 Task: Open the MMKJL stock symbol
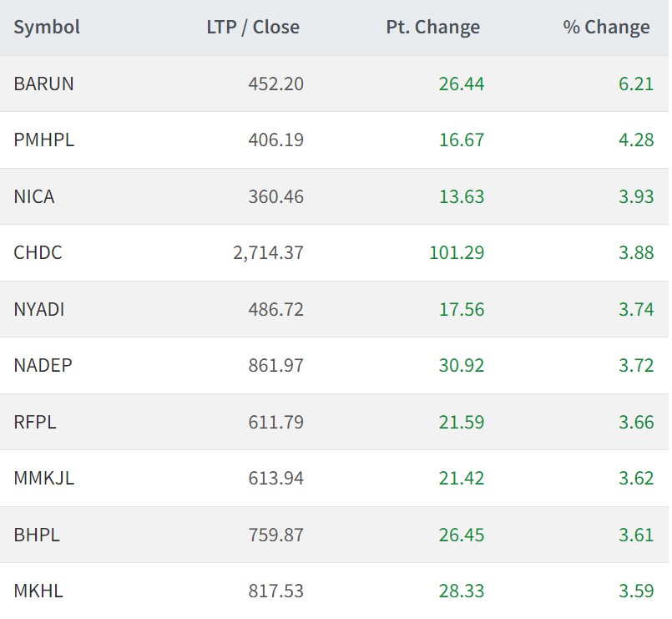tap(43, 478)
